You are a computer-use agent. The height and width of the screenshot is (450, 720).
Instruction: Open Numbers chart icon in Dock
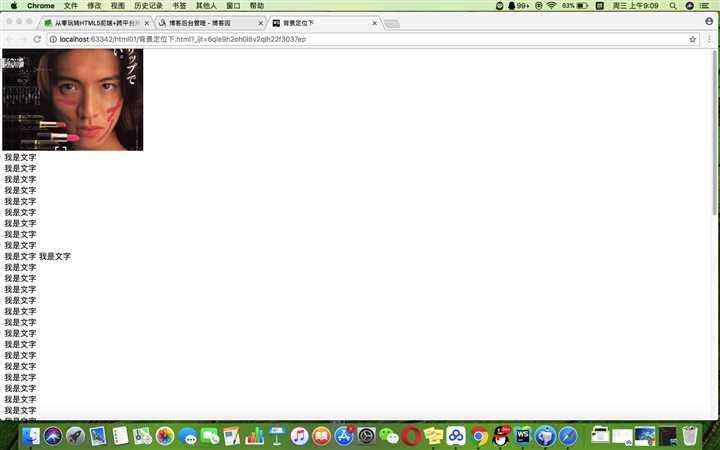pyautogui.click(x=254, y=436)
